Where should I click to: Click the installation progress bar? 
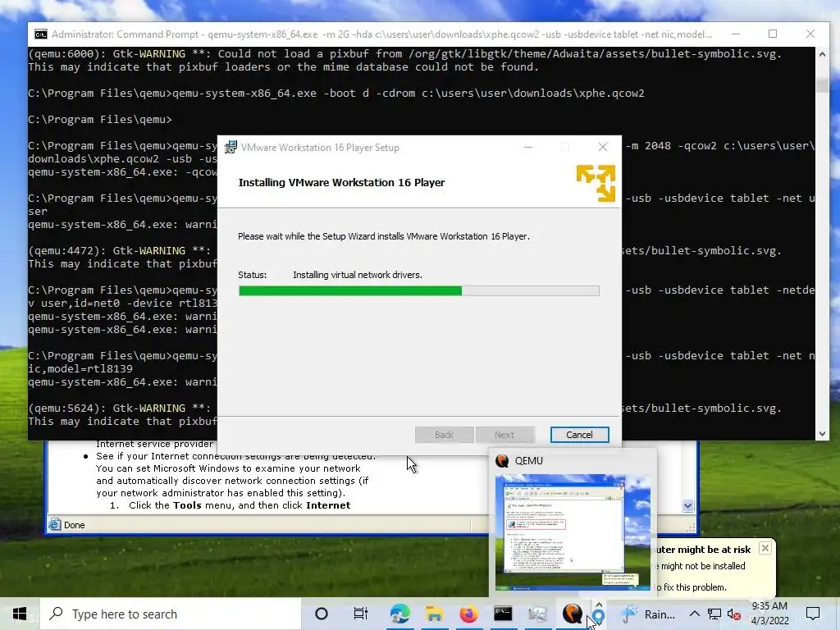click(x=419, y=291)
